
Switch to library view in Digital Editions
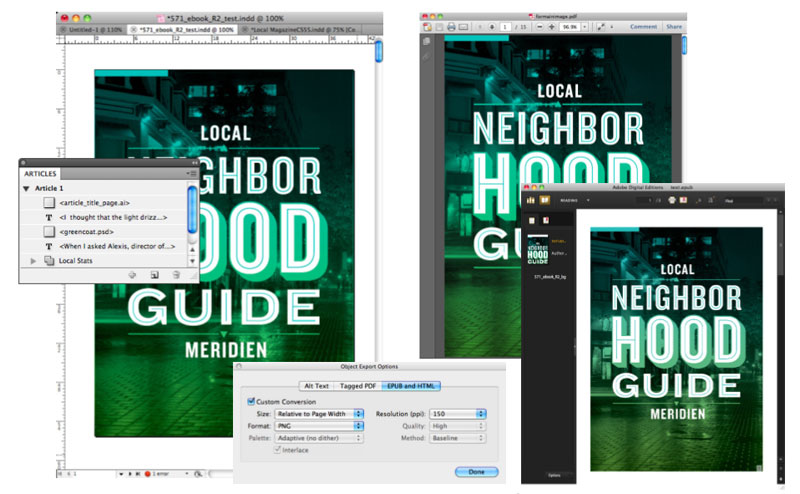point(531,200)
